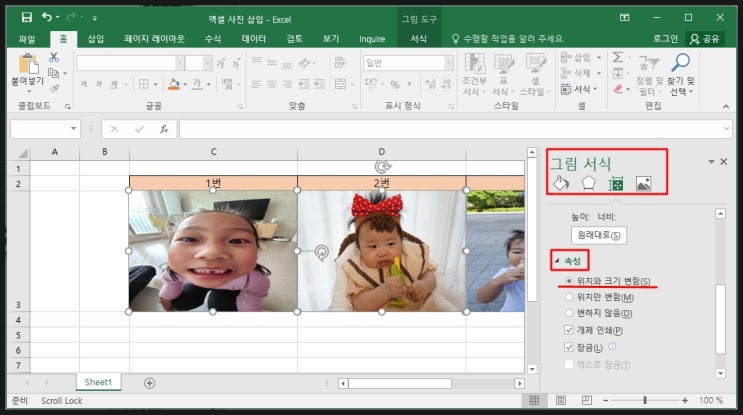Collapse the '속성' section
Viewport: 743px width, 415px height.
pyautogui.click(x=558, y=260)
